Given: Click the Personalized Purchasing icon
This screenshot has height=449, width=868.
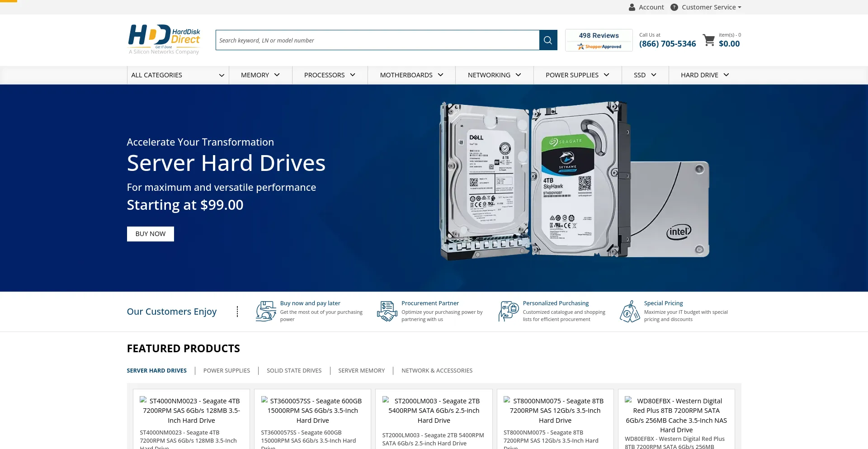Looking at the screenshot, I should 509,311.
